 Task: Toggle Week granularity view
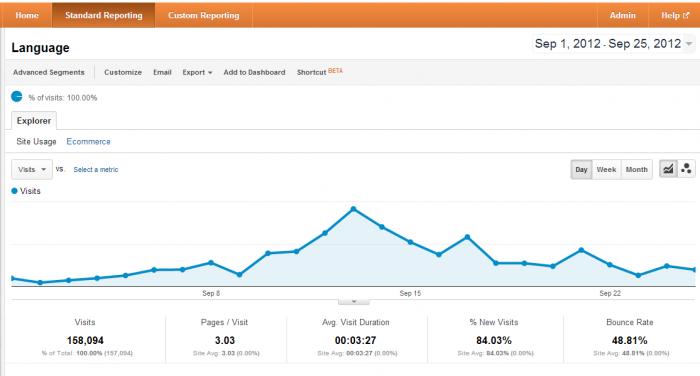coord(606,169)
